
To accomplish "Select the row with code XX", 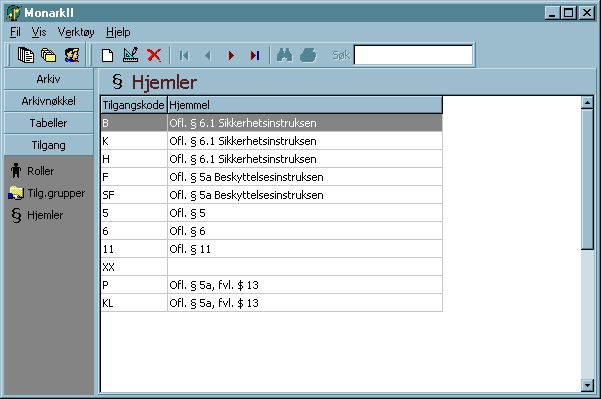I will (x=271, y=267).
